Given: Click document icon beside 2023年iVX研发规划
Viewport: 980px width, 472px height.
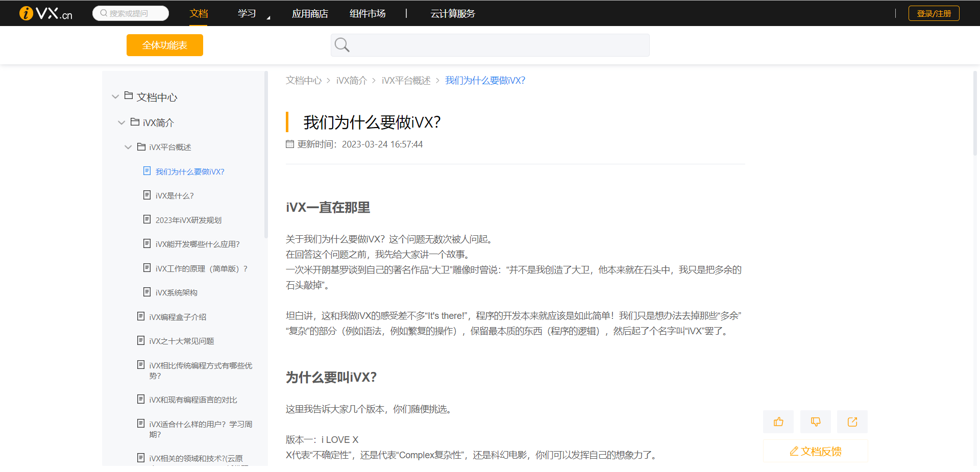Looking at the screenshot, I should point(147,219).
